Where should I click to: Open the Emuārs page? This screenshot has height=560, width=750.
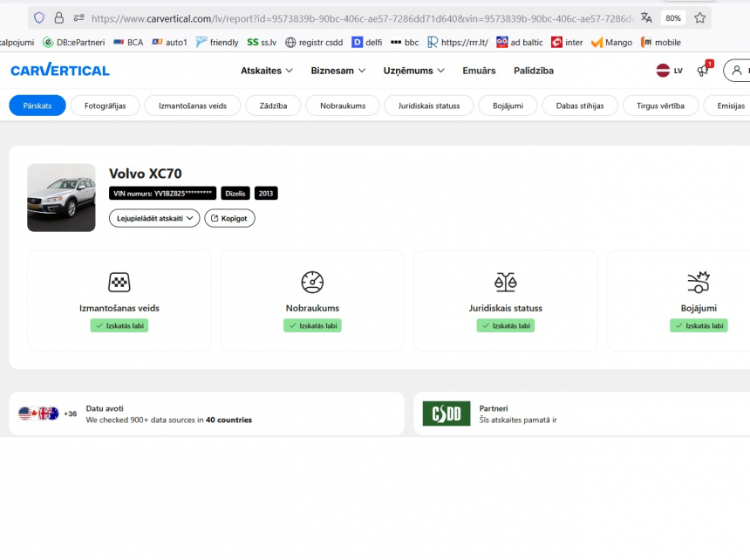coord(479,71)
